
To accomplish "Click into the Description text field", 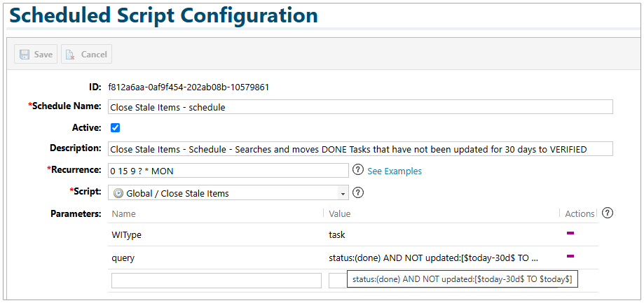I will (x=360, y=149).
